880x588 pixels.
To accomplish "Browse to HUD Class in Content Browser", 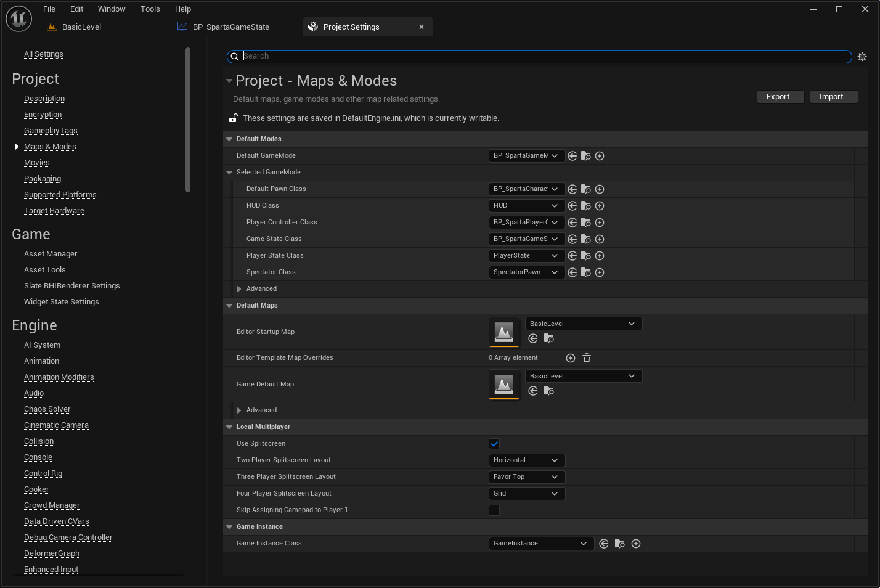I will pyautogui.click(x=586, y=206).
